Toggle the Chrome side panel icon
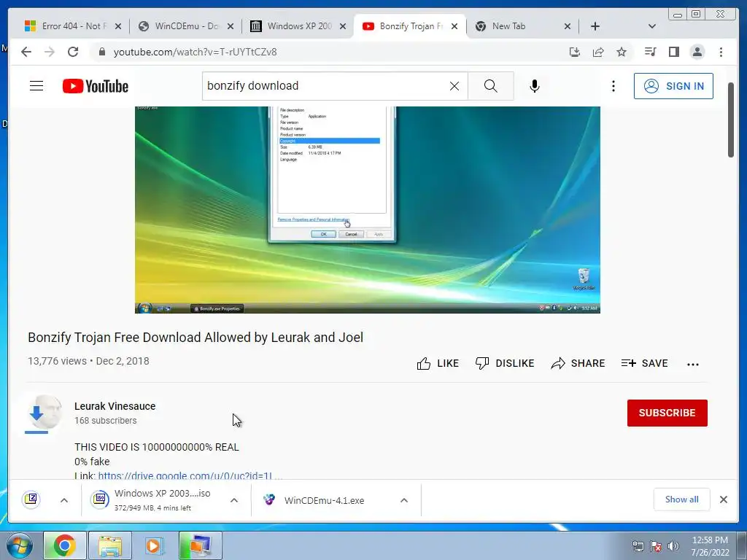The image size is (747, 560). (673, 52)
